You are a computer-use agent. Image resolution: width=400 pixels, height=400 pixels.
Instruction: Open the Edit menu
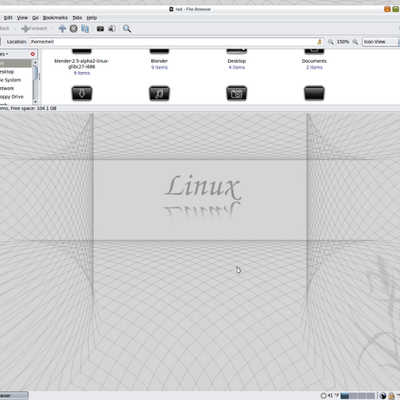click(8, 18)
